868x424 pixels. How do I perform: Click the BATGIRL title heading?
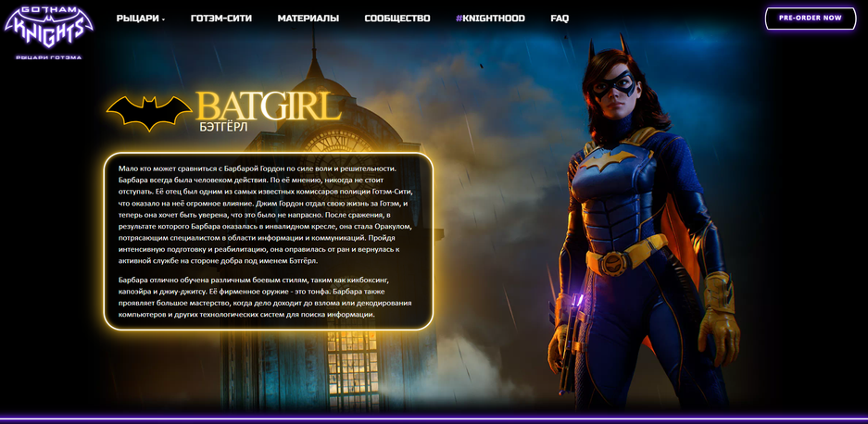click(268, 106)
